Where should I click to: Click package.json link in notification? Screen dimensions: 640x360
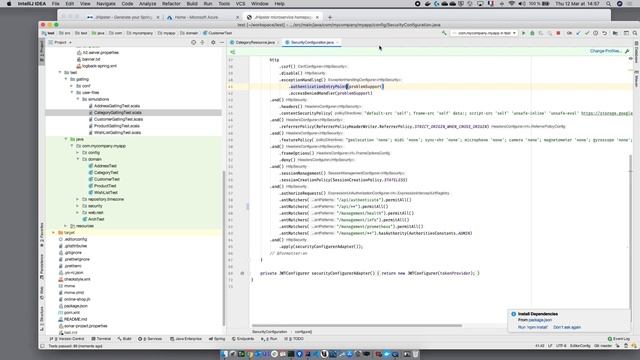click(540, 320)
